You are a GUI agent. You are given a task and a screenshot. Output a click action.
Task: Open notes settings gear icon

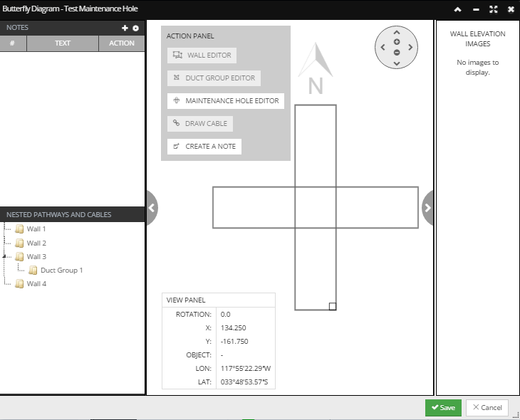click(135, 28)
